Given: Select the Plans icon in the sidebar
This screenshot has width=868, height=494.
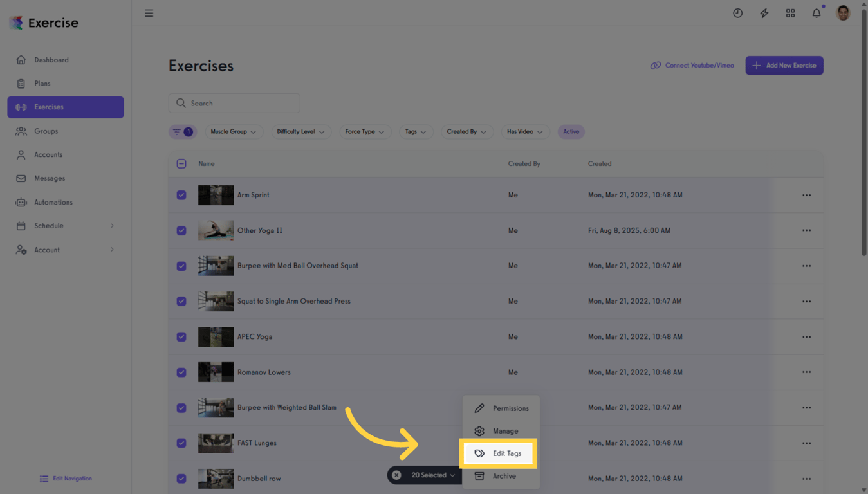Looking at the screenshot, I should point(21,83).
